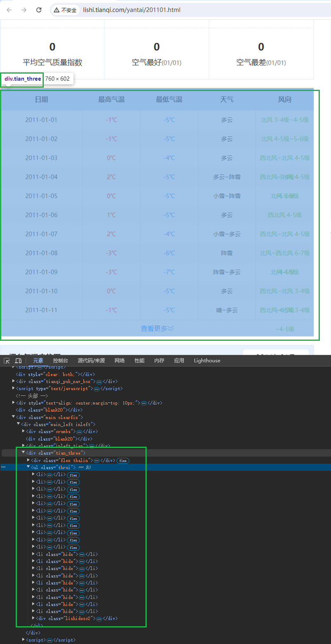331x644 pixels.
Task: Open the 应用 tab
Action: [179, 361]
